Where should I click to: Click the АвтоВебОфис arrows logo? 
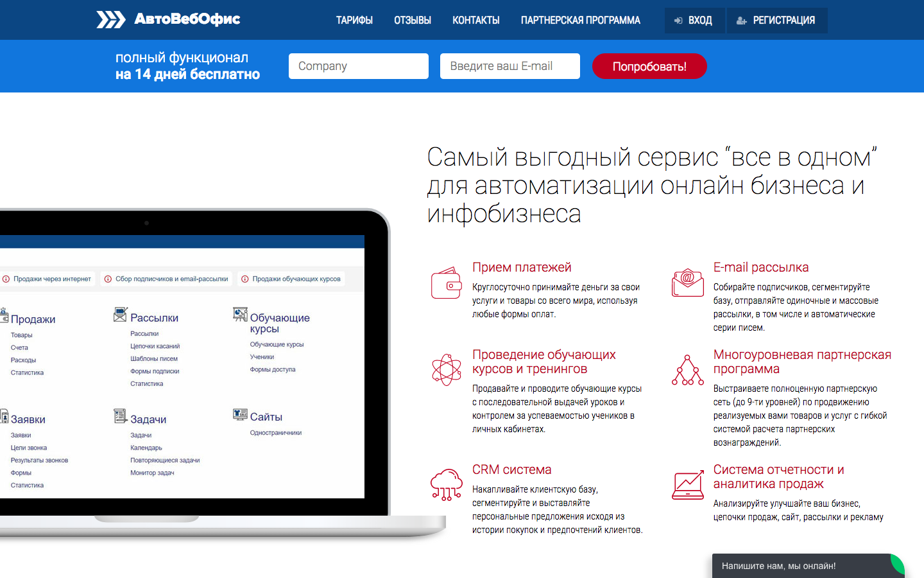tap(111, 19)
